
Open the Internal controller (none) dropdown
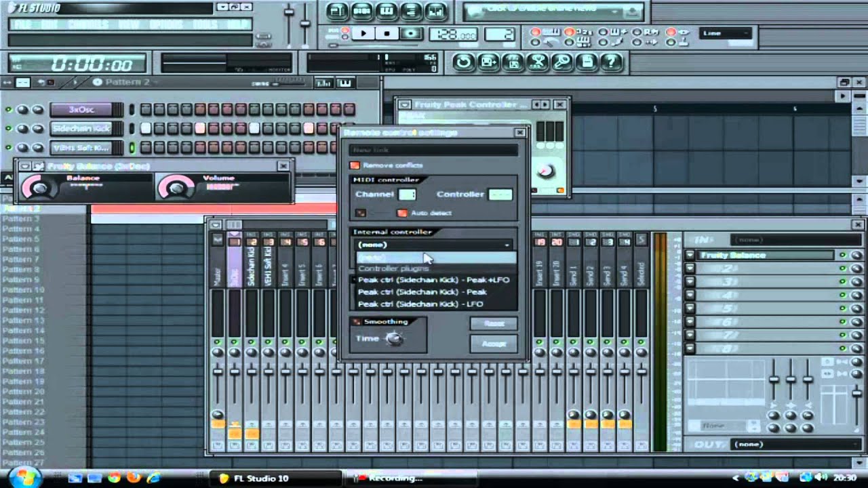[x=433, y=245]
